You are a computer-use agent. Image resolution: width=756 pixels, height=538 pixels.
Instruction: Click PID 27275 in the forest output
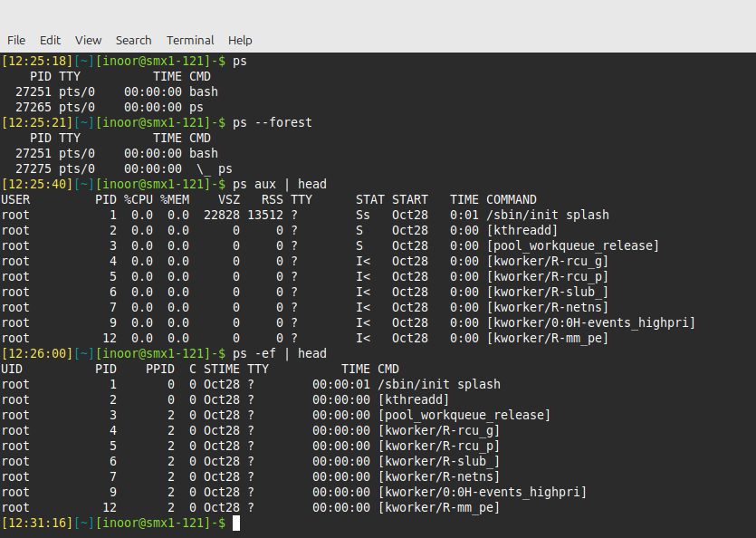click(x=33, y=168)
